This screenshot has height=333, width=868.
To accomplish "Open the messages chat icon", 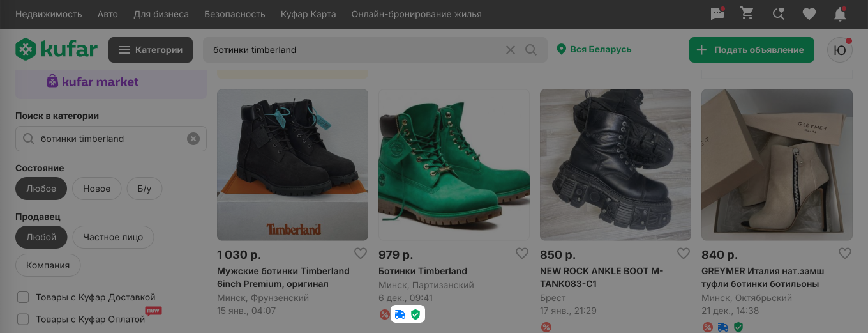I will click(717, 14).
